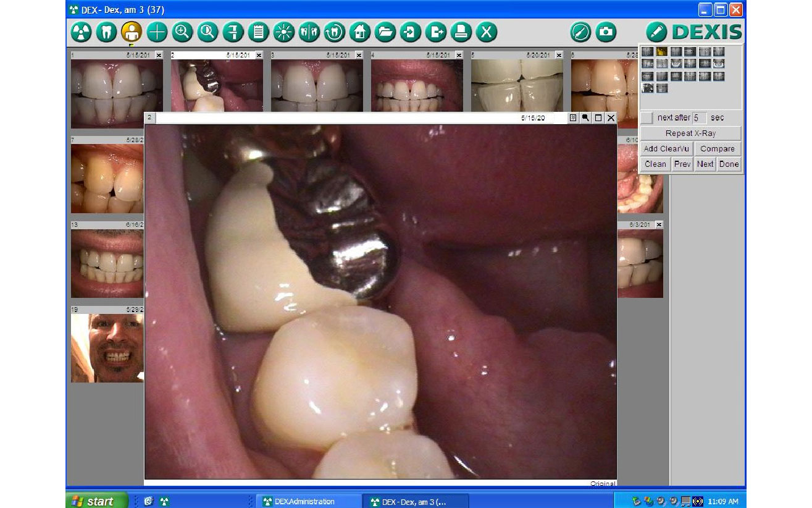Screen dimensions: 812x508
Task: Click the import arrow icon
Action: [410, 32]
